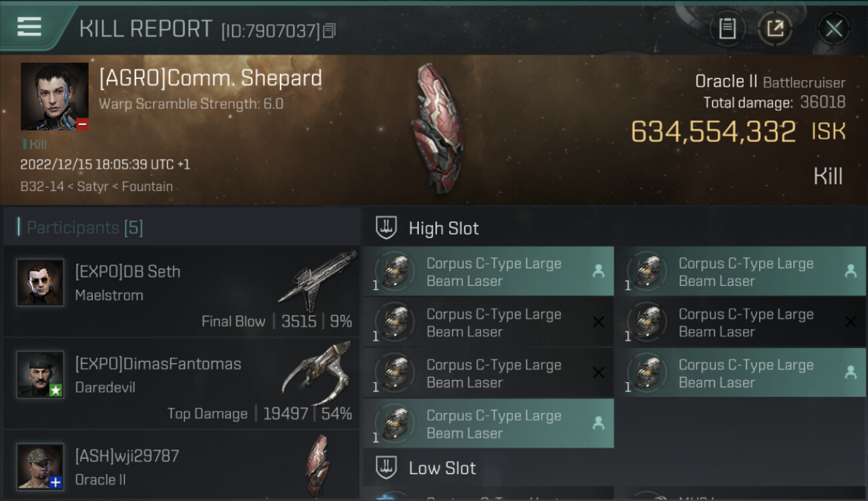Click the share export icon

(x=775, y=29)
